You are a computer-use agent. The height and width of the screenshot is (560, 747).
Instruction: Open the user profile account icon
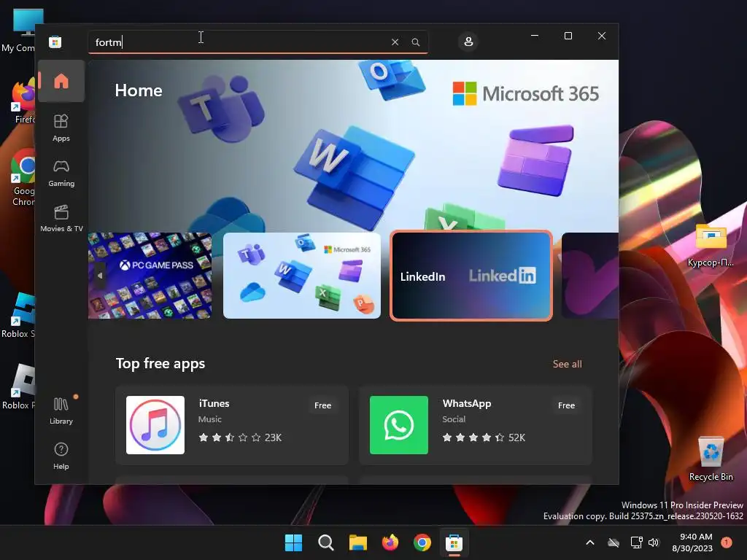pos(468,42)
